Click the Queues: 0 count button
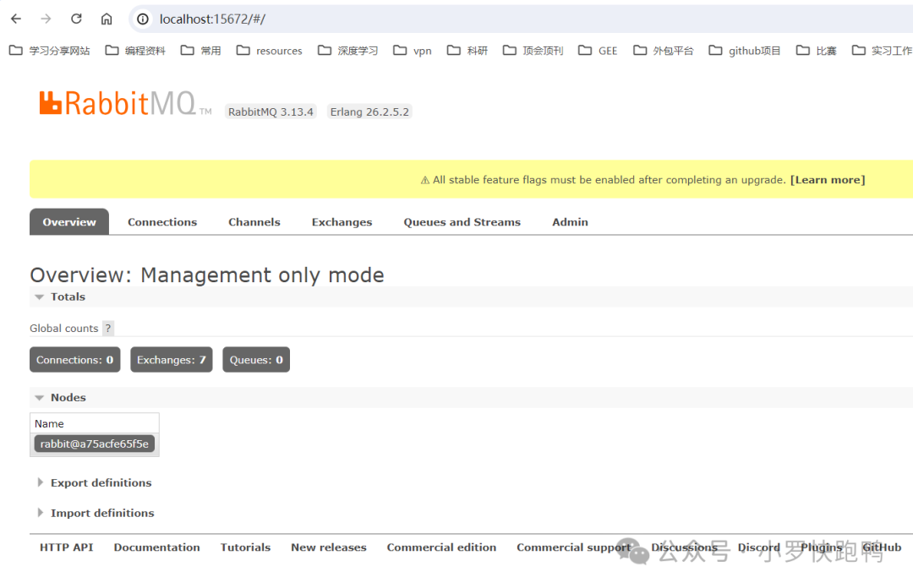 point(256,360)
